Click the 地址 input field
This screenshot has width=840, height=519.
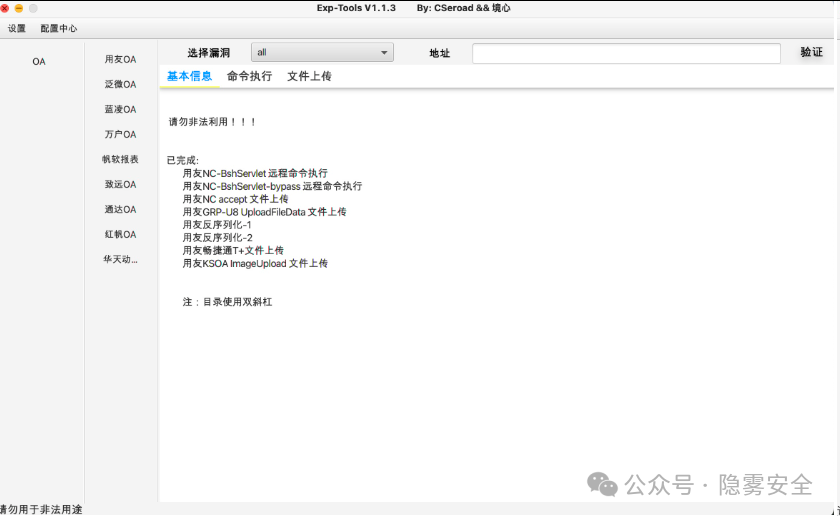click(x=626, y=54)
